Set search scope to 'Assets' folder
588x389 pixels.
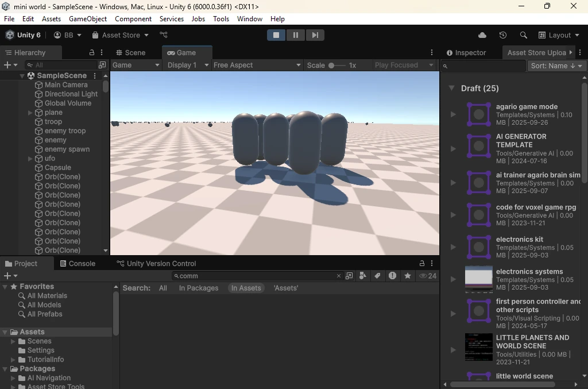point(286,288)
